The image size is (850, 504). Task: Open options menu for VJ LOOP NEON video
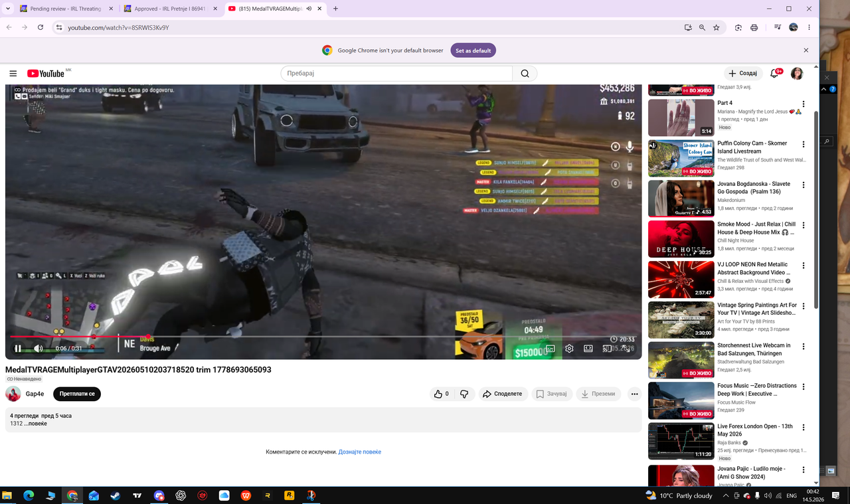[x=804, y=266]
